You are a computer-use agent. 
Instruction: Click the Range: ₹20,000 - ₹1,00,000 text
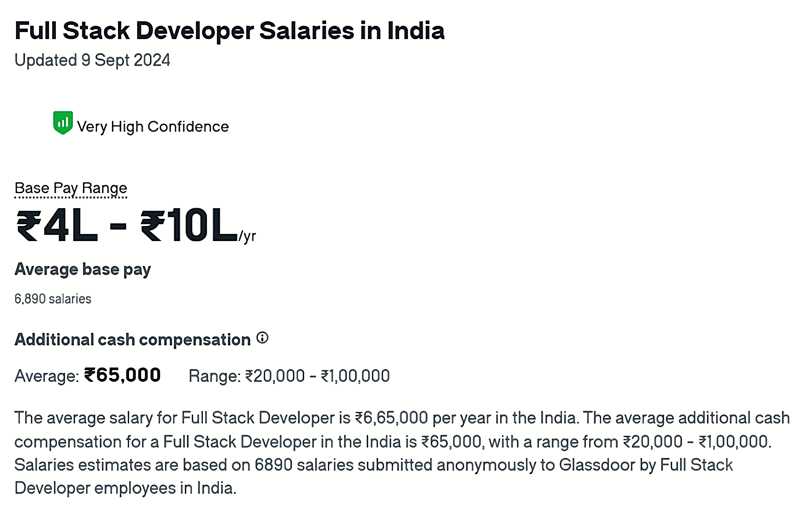(x=289, y=376)
